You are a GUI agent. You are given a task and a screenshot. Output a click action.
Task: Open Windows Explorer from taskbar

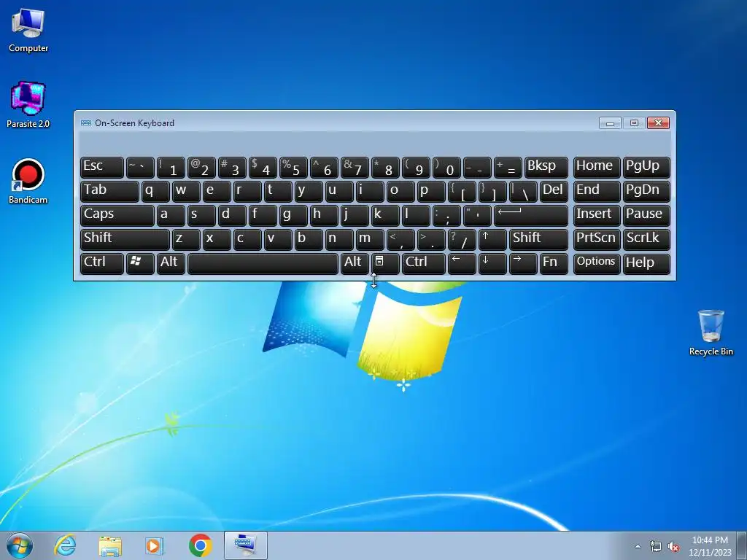(x=110, y=545)
